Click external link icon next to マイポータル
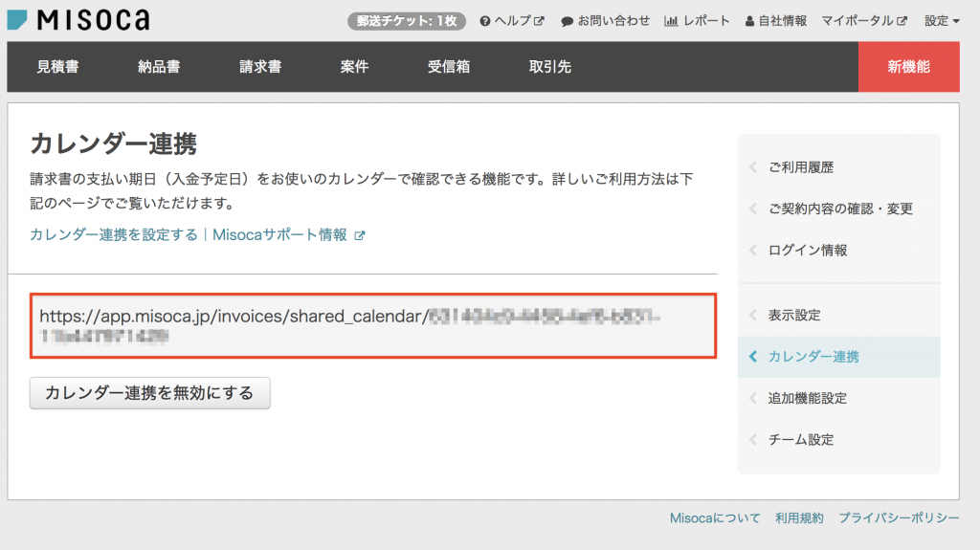 (x=902, y=21)
